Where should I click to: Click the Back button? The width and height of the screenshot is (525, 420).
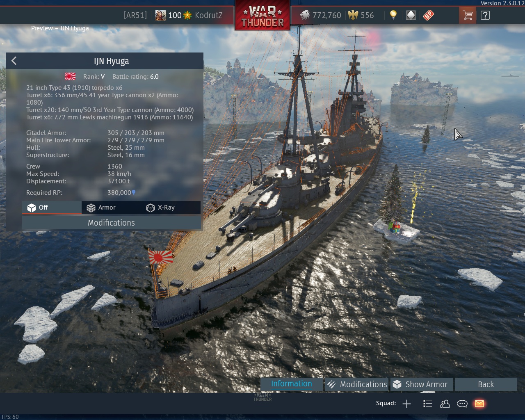click(x=486, y=384)
